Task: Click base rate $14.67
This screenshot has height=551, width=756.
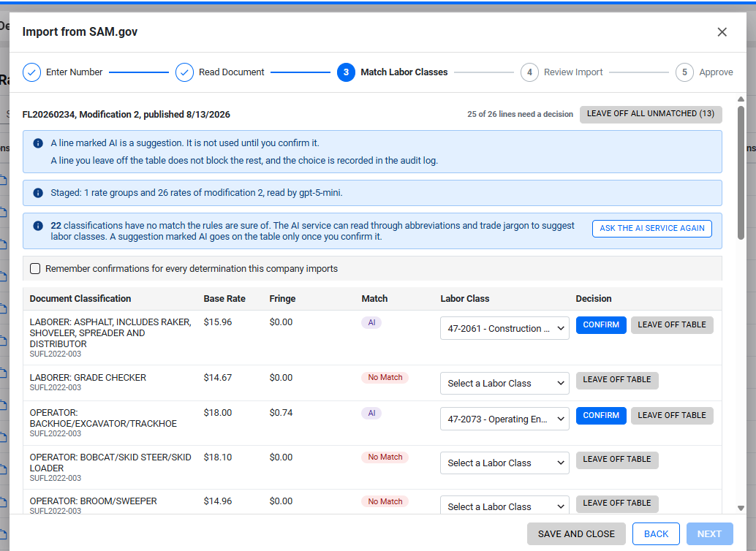Action: coord(217,378)
